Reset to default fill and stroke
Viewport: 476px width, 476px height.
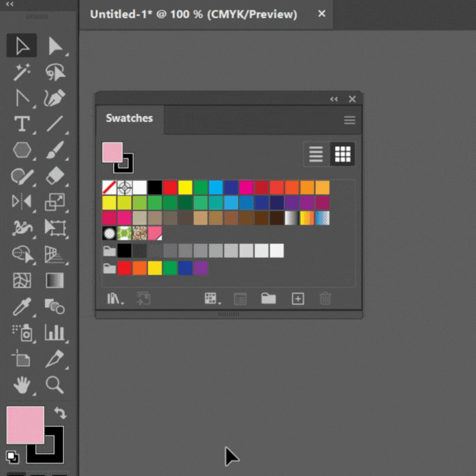tap(12, 457)
